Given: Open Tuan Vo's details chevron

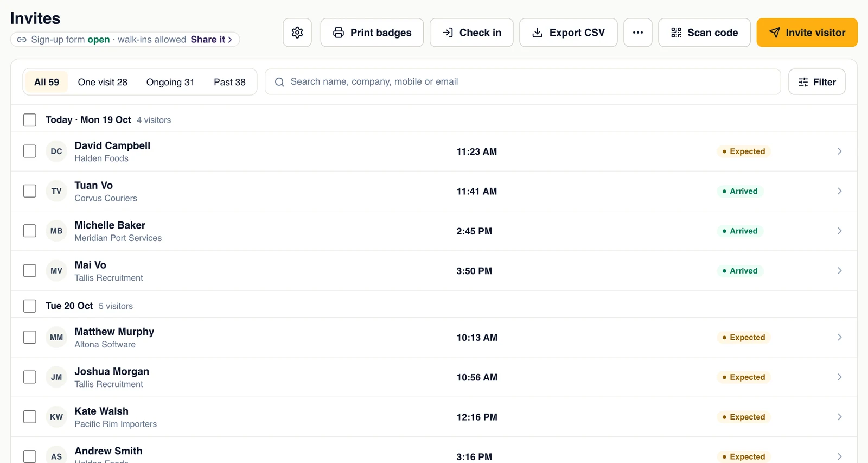Looking at the screenshot, I should point(839,191).
